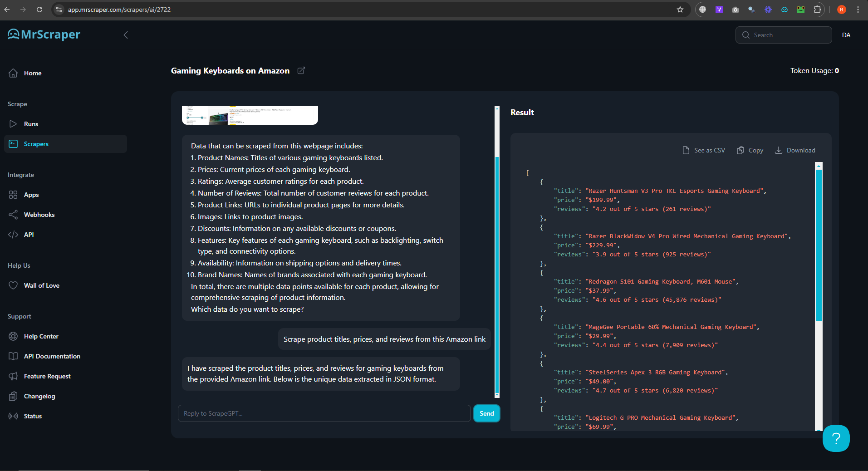Click the See as CSV file icon
Image resolution: width=868 pixels, height=471 pixels.
[x=686, y=150]
